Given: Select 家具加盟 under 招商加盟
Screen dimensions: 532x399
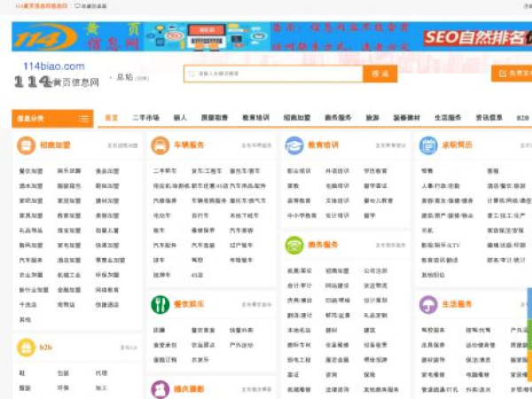Looking at the screenshot, I should (31, 215).
